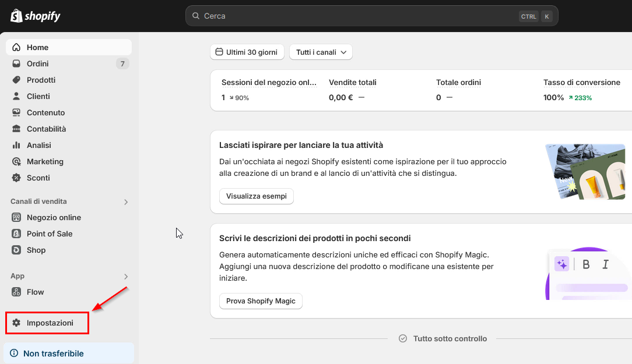Click the Ordini count badge 7

pyautogui.click(x=122, y=63)
